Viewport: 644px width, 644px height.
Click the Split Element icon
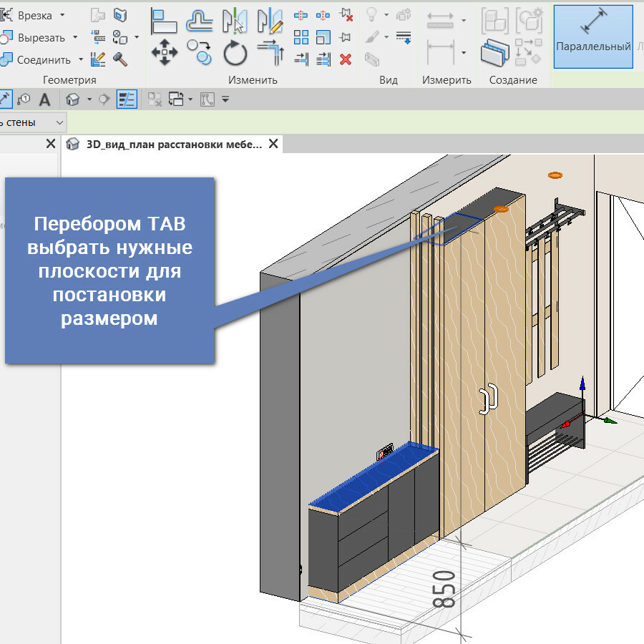(301, 16)
